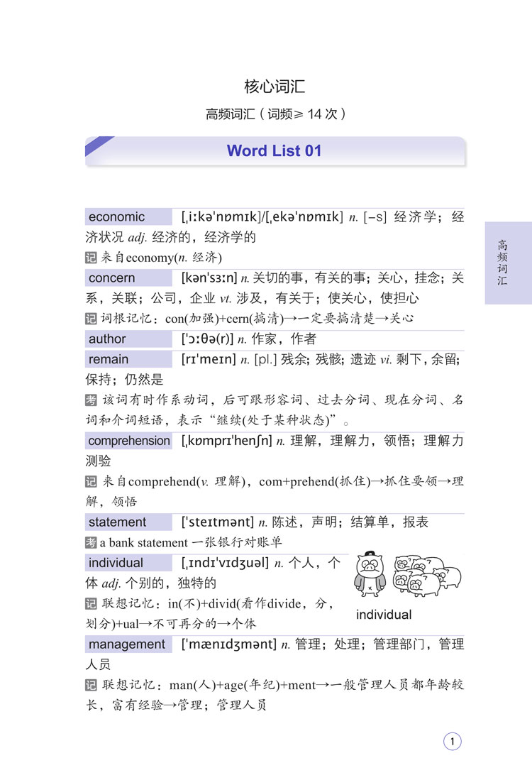Click the phonetic transcription of 'concern'
This screenshot has height=780, width=532.
pos(209,278)
